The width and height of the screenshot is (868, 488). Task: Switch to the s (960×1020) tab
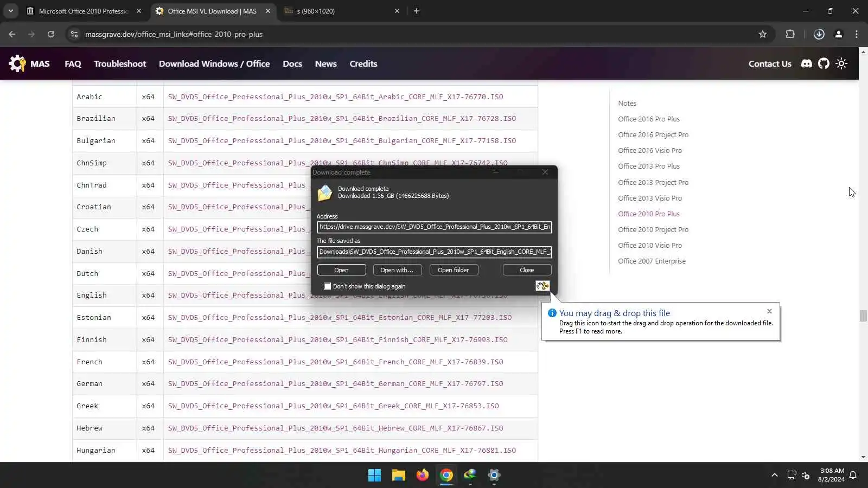342,11
